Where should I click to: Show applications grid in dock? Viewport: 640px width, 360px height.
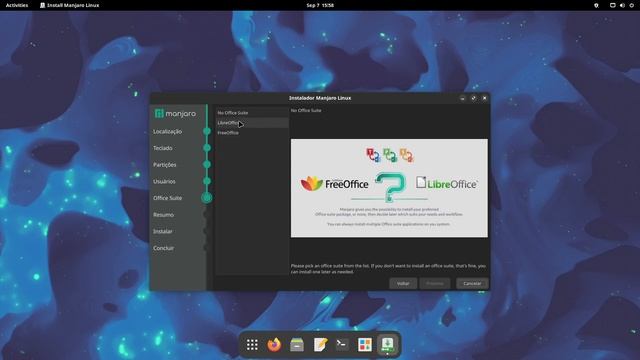pyautogui.click(x=252, y=344)
